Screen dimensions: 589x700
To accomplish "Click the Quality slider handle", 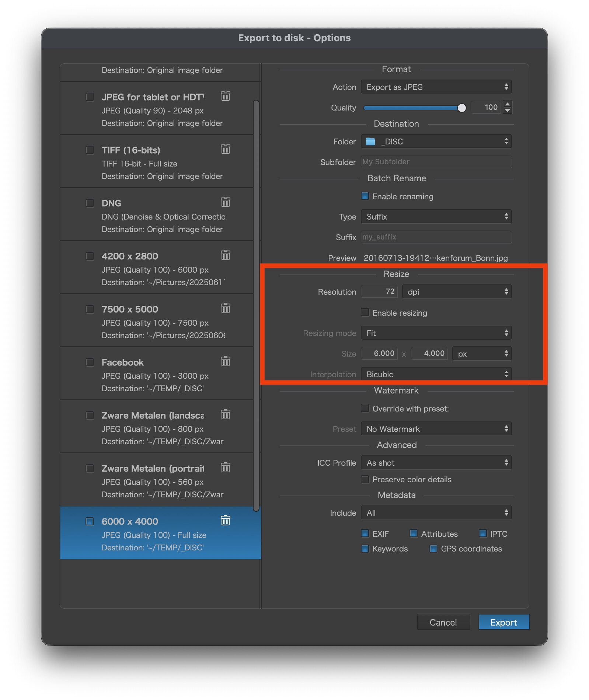I will pyautogui.click(x=461, y=108).
